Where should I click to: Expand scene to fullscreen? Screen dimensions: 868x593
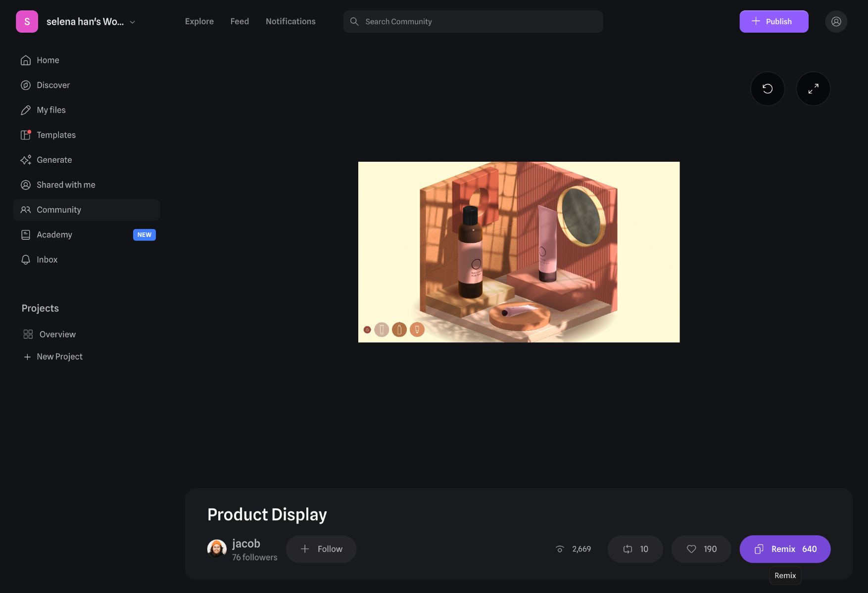pyautogui.click(x=813, y=89)
